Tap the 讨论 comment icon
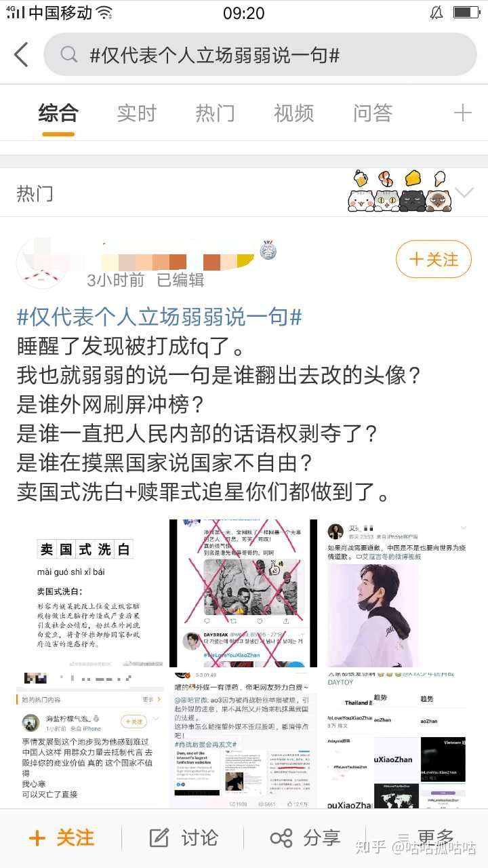 (159, 837)
